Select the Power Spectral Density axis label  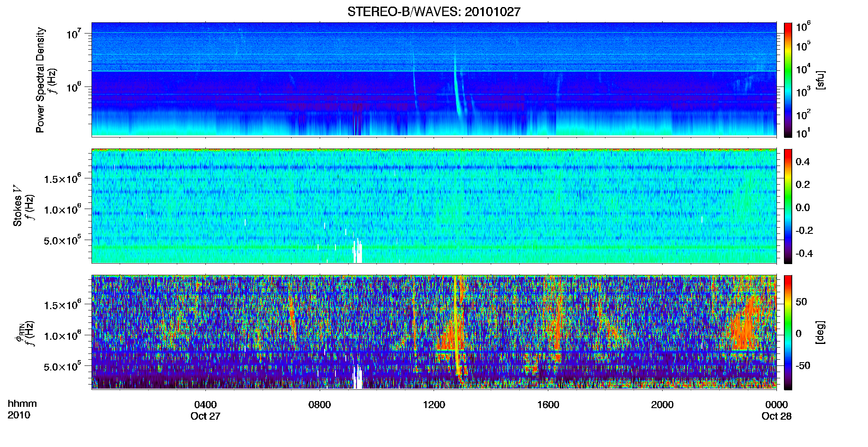(x=40, y=80)
